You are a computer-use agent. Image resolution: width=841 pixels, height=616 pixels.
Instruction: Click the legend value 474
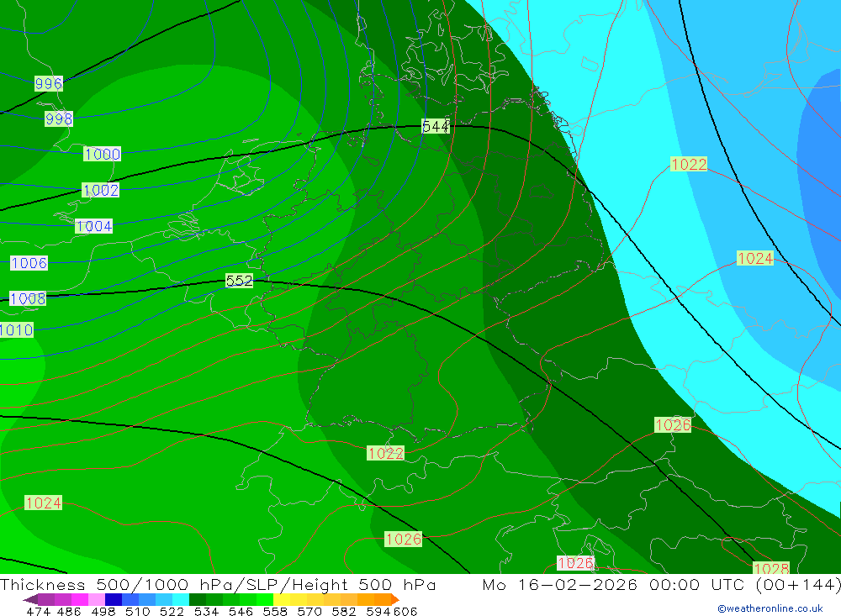click(x=38, y=611)
